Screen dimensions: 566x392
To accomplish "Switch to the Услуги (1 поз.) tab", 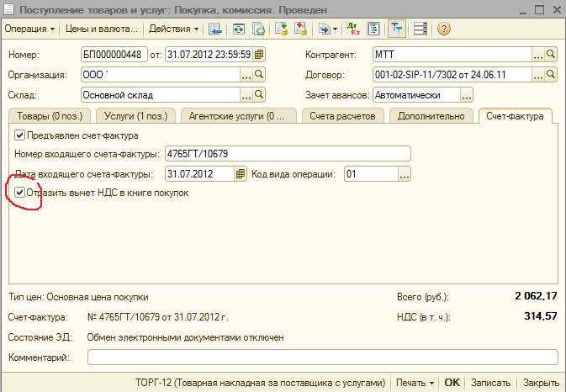I will click(133, 116).
